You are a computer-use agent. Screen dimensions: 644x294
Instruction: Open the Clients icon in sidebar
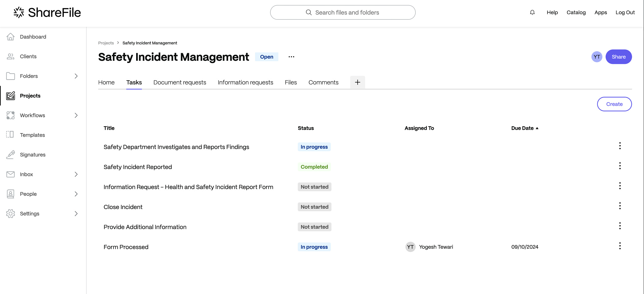coord(10,56)
